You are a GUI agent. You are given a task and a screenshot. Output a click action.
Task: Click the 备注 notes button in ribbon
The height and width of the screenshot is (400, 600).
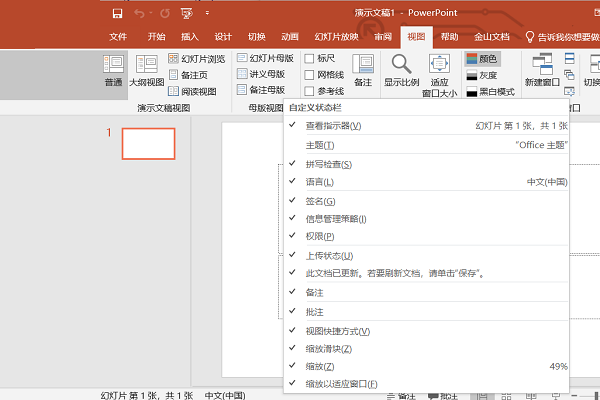tap(363, 70)
